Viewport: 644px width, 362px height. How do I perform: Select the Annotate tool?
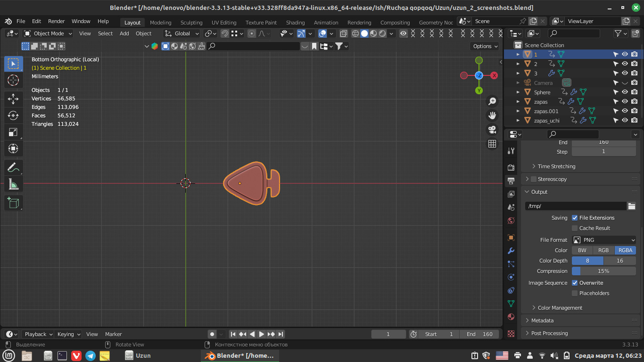coord(13,167)
